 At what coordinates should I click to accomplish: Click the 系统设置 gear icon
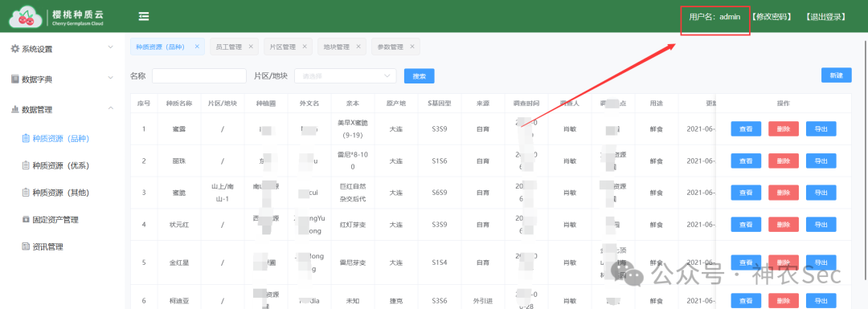(x=15, y=49)
